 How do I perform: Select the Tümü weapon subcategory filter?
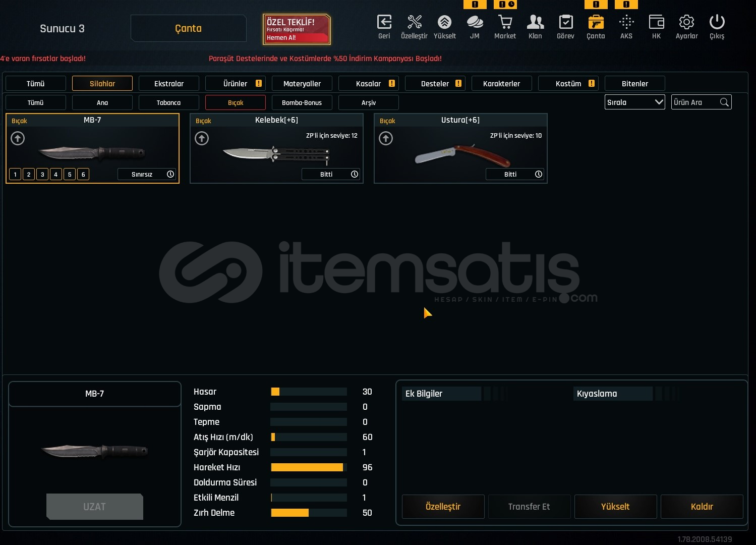coord(36,102)
